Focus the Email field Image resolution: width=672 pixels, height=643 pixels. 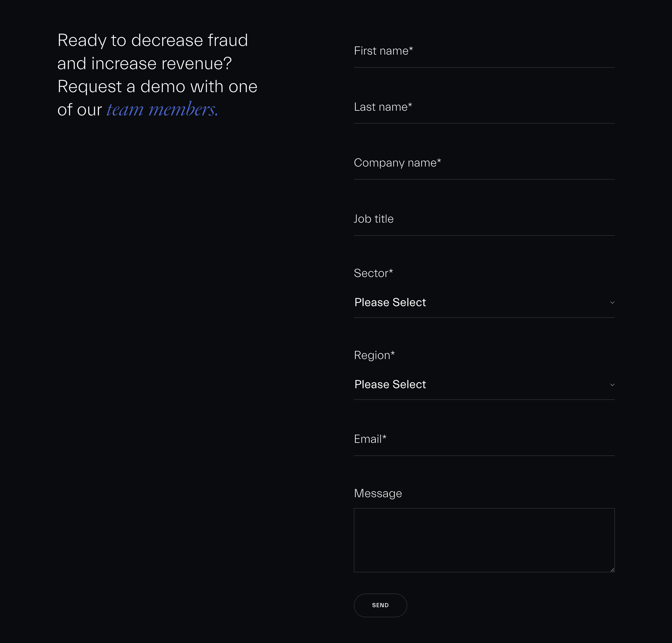coord(484,439)
